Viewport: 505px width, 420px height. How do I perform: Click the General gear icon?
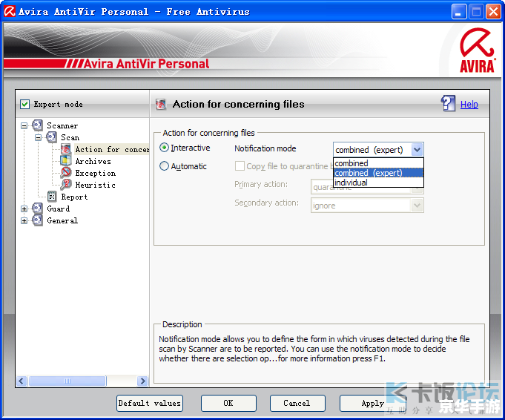coord(37,220)
